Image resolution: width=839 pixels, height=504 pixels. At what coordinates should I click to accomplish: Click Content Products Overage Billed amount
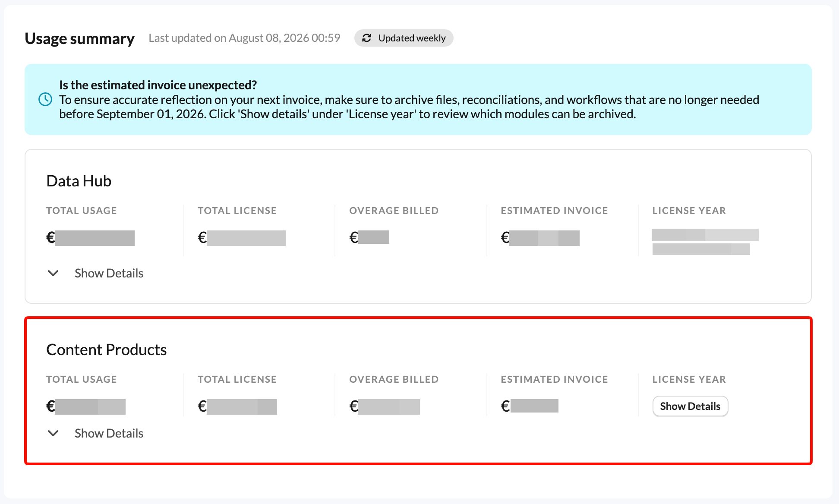(385, 406)
